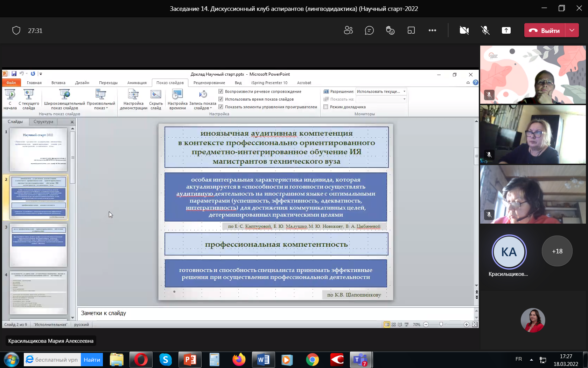Click the Teams rooms view icon
The width and height of the screenshot is (588, 368).
(411, 30)
